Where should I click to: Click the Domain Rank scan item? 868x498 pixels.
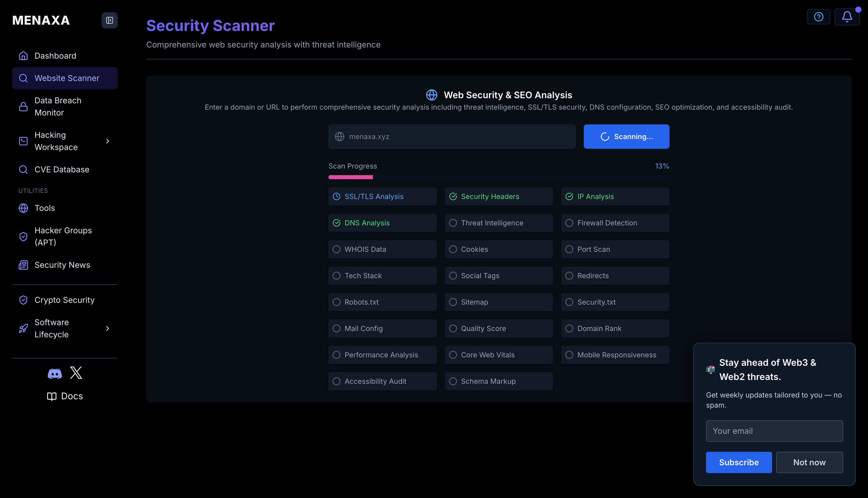pyautogui.click(x=615, y=328)
